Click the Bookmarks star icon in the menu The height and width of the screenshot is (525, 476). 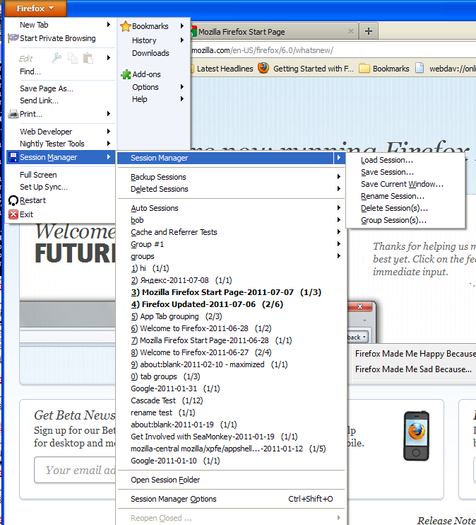[x=125, y=26]
